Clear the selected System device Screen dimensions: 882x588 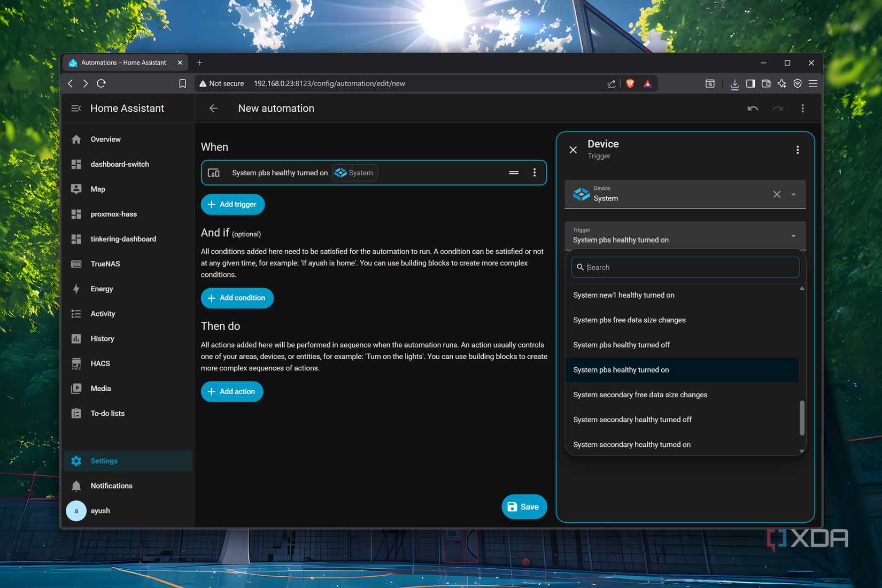(x=777, y=195)
